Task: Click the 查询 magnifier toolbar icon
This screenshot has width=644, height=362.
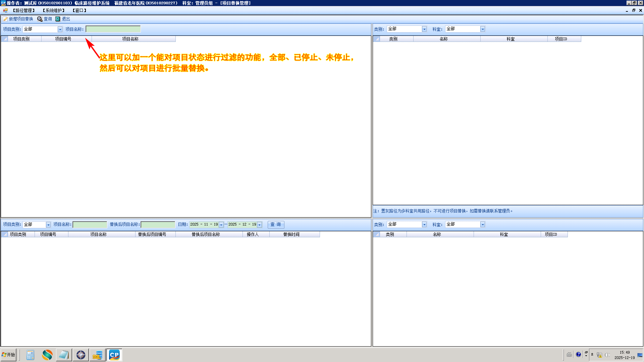Action: pos(40,19)
